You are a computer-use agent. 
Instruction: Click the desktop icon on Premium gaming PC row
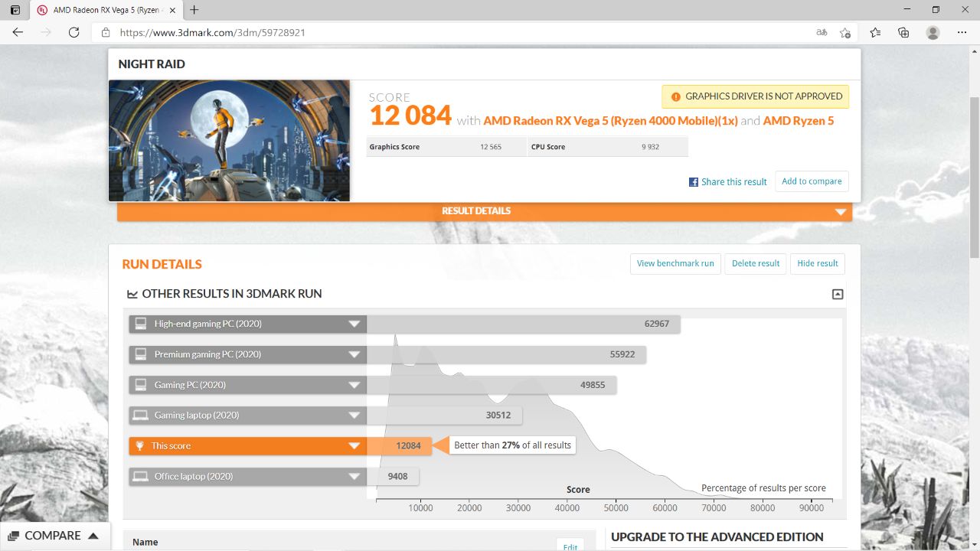(x=140, y=354)
